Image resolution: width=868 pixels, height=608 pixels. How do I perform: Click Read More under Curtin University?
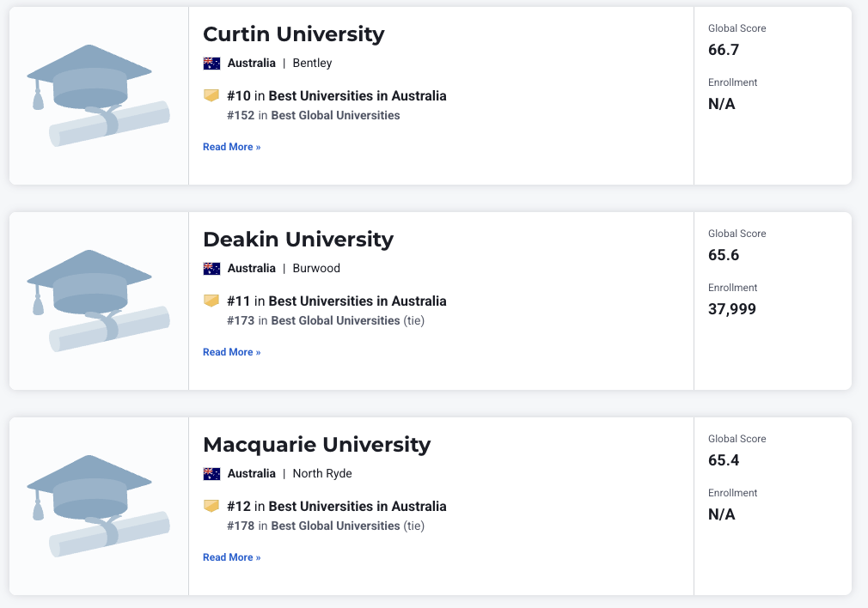point(231,147)
